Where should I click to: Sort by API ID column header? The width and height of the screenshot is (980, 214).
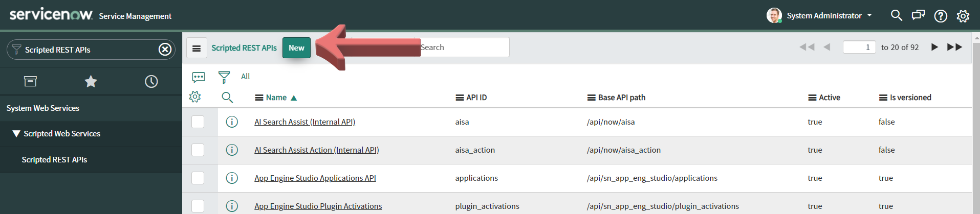476,98
